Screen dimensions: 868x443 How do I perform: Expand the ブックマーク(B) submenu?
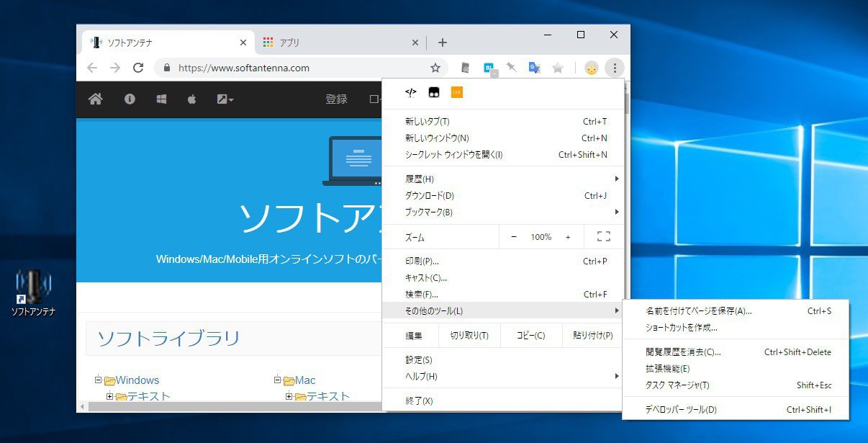pos(502,212)
